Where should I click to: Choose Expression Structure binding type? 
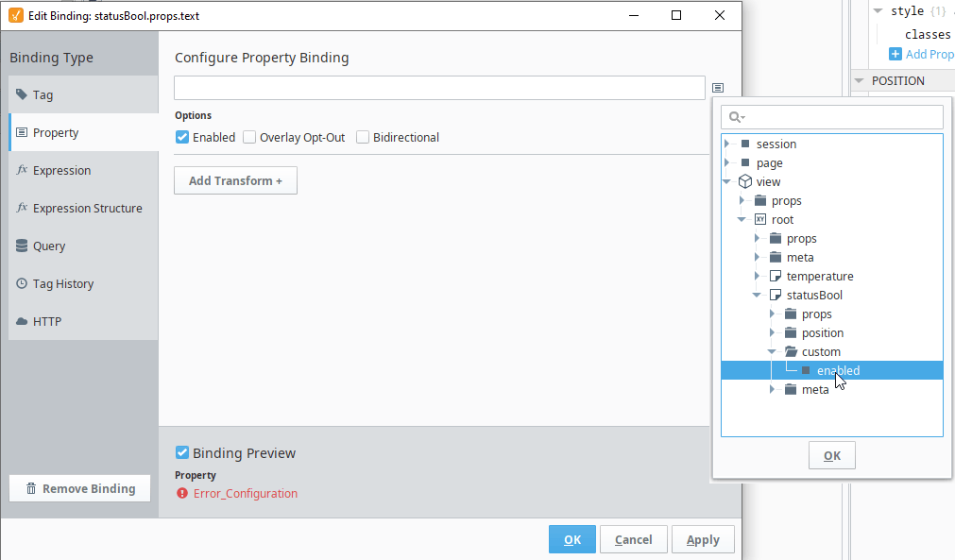tap(83, 208)
